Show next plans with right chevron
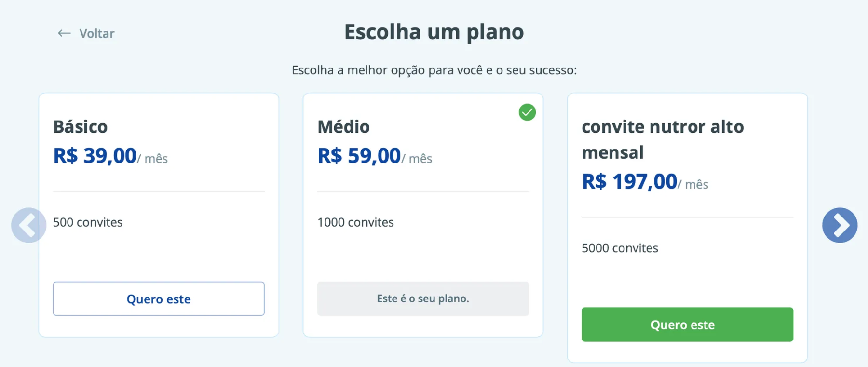Viewport: 868px width, 367px height. click(840, 225)
